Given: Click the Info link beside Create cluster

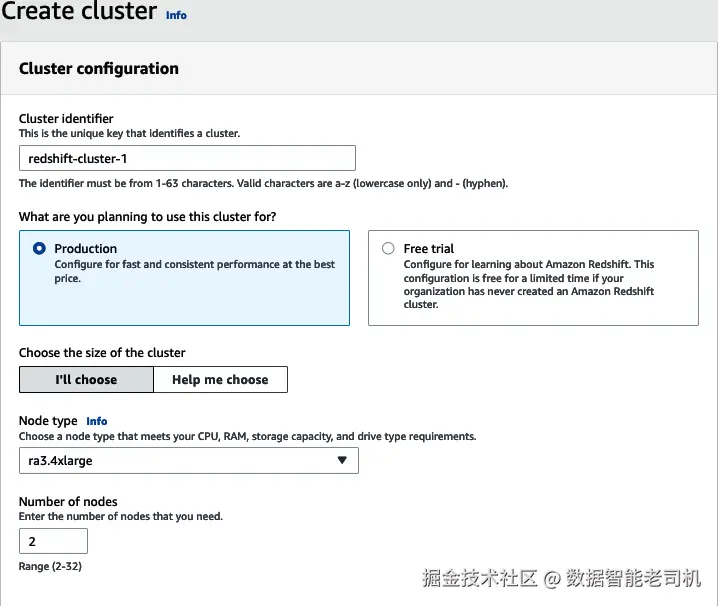Looking at the screenshot, I should tap(176, 15).
